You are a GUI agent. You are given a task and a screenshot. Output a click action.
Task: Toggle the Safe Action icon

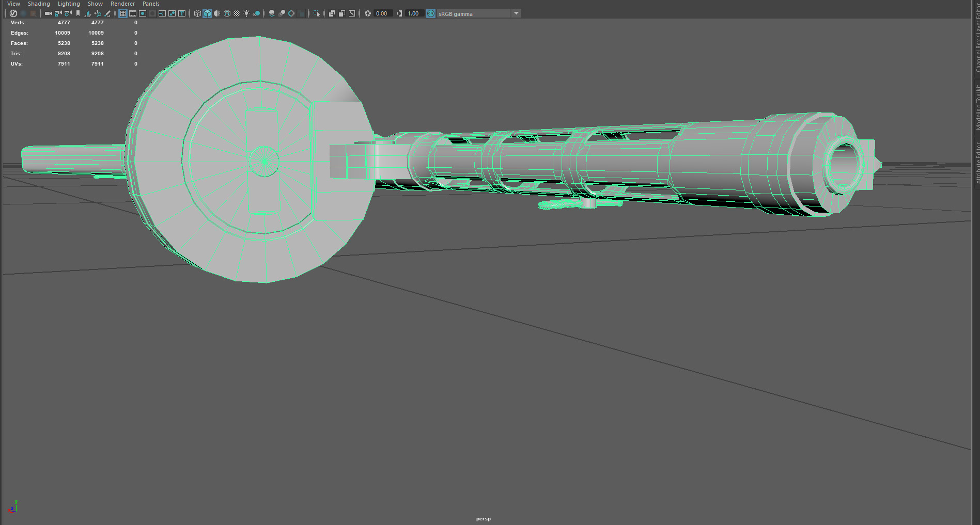pyautogui.click(x=172, y=13)
